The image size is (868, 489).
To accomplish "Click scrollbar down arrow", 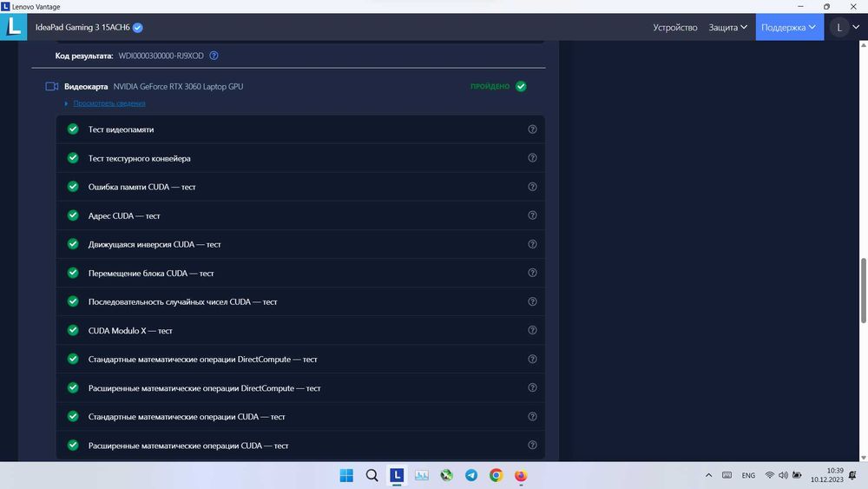I will click(863, 458).
